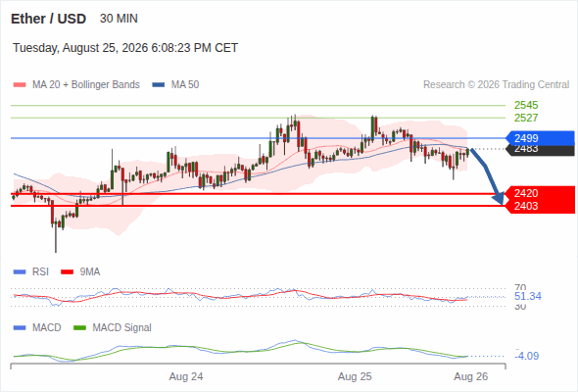Click the 9MA red legend swatch
Viewport: 578px width, 392px height.
point(67,272)
